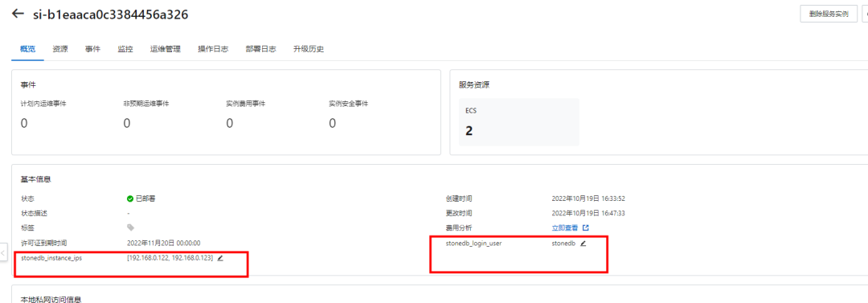Click the tag icon in 标签 row
The height and width of the screenshot is (303, 868).
pyautogui.click(x=131, y=227)
